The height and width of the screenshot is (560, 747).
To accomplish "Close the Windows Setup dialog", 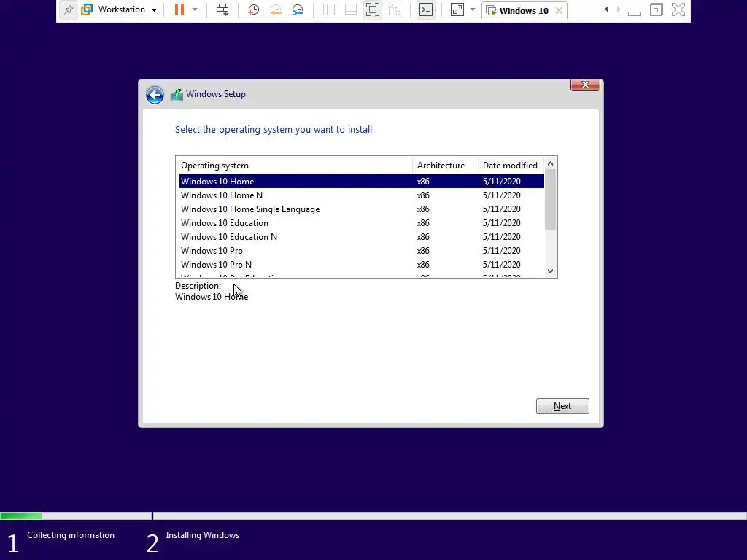I will point(585,85).
